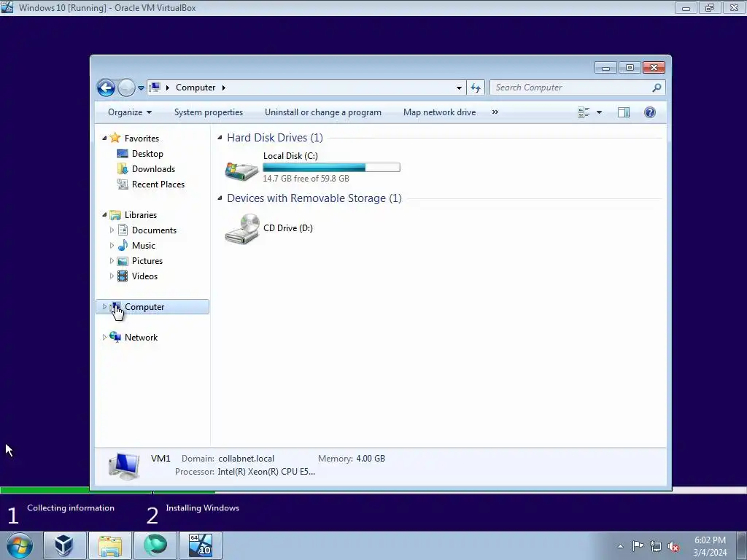The width and height of the screenshot is (747, 560).
Task: Select Map network drive
Action: [x=439, y=112]
